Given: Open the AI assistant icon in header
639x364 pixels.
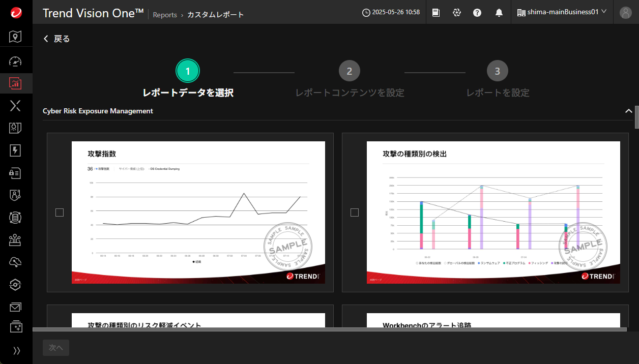Looking at the screenshot, I should [x=457, y=13].
